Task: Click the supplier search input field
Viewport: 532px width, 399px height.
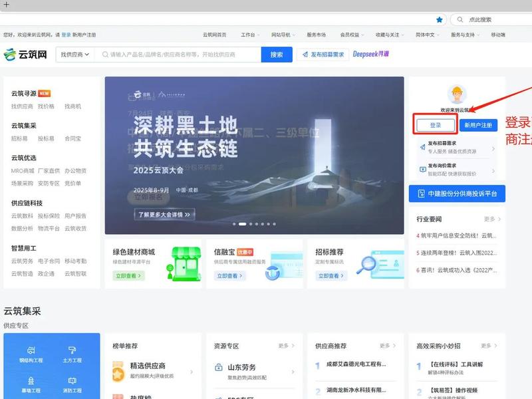Action: pyautogui.click(x=178, y=55)
